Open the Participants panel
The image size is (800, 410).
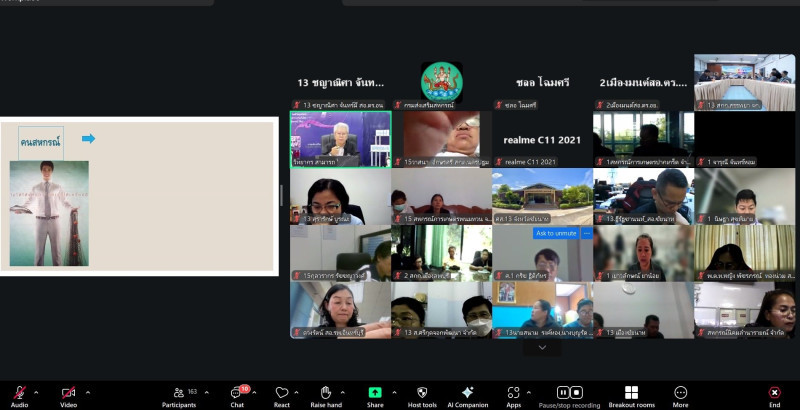(178, 393)
